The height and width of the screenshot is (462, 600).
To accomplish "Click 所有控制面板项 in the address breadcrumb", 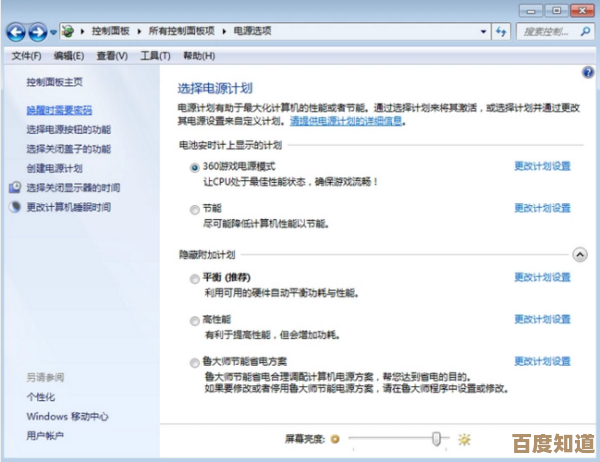I will click(x=182, y=31).
